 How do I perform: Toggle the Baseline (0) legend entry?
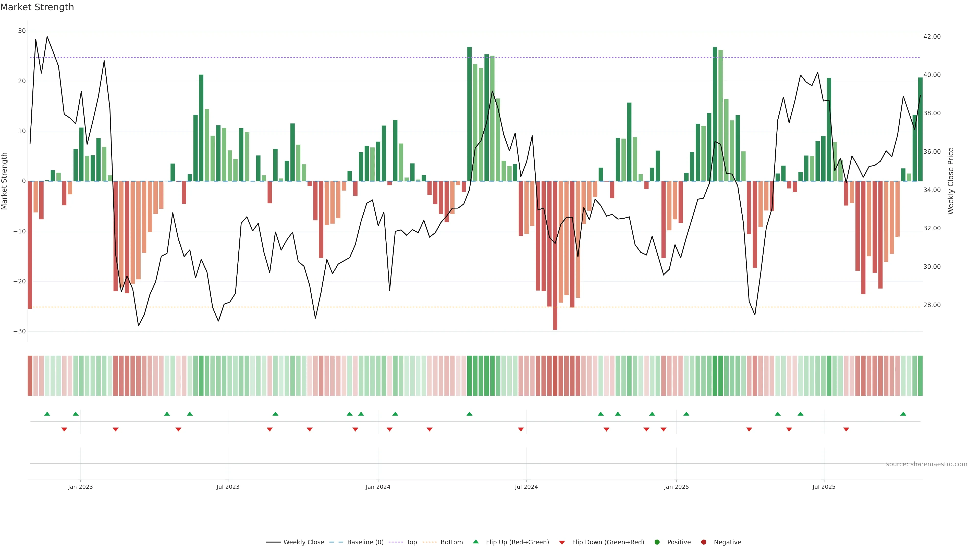(365, 542)
